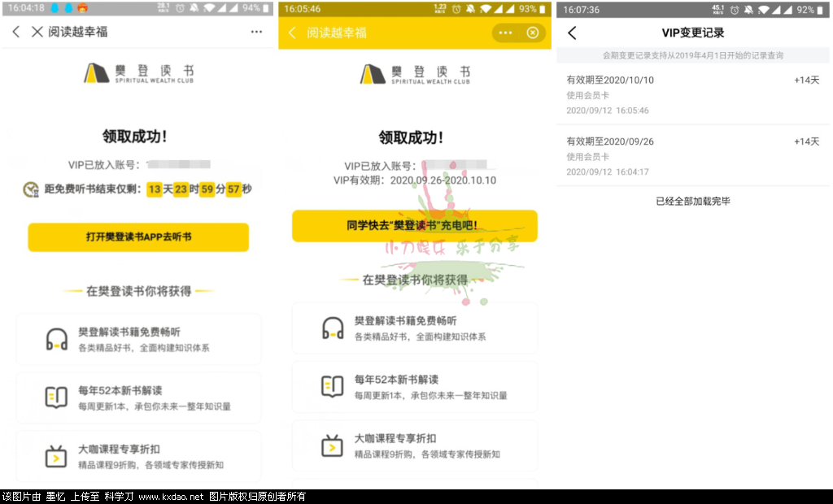Tap the open-book icon in the middle screen card
This screenshot has height=504, width=833.
(333, 386)
